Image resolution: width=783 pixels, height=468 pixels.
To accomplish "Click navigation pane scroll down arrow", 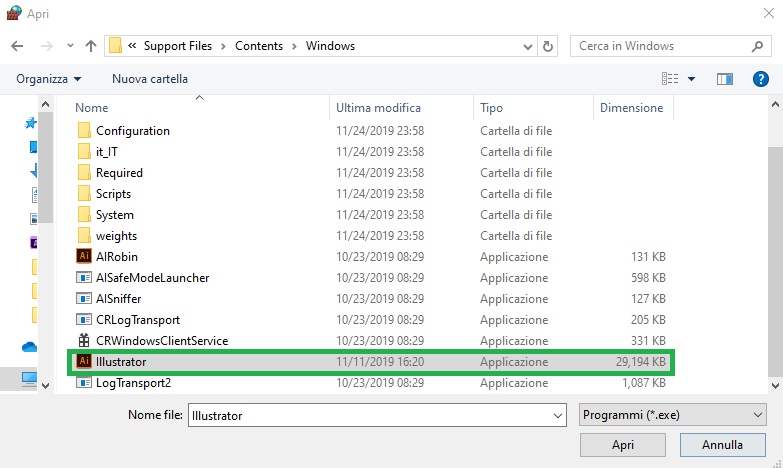I will [x=45, y=385].
